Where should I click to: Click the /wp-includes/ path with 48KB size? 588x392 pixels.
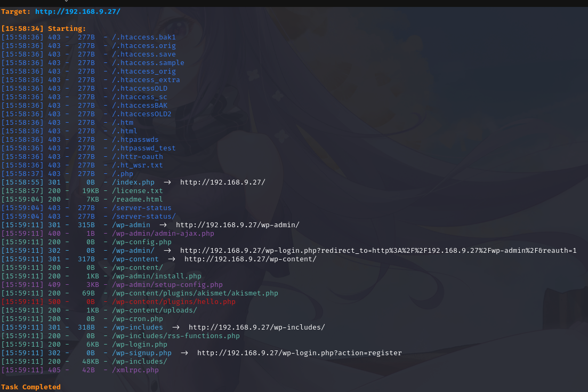pyautogui.click(x=140, y=361)
